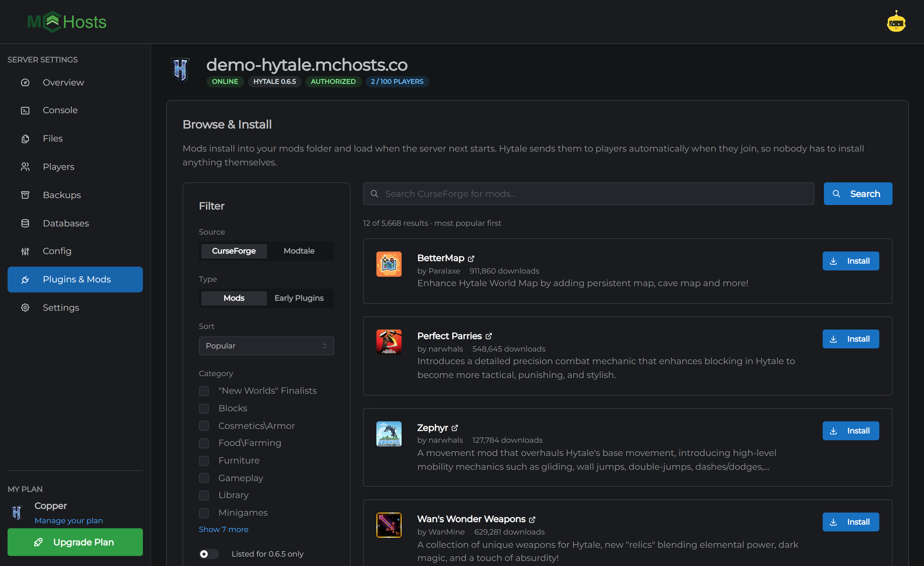The height and width of the screenshot is (566, 924).
Task: Open the Sort dropdown showing Popular
Action: click(266, 346)
